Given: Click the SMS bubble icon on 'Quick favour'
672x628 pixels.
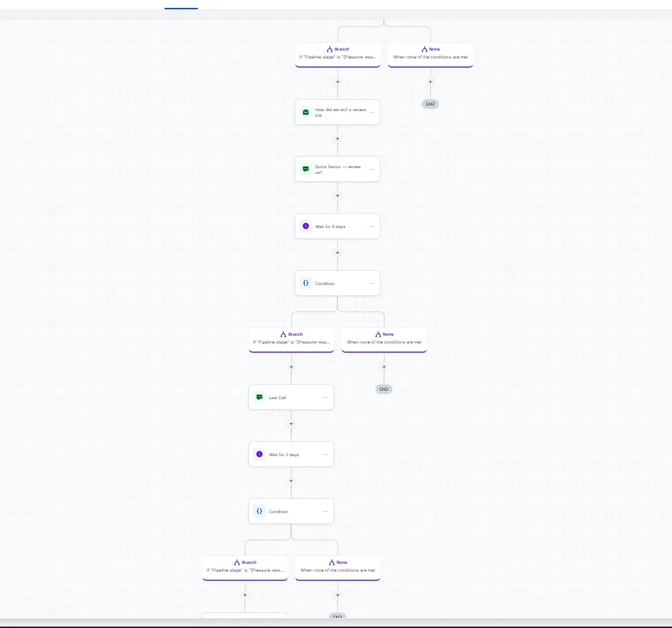Looking at the screenshot, I should pyautogui.click(x=305, y=169).
